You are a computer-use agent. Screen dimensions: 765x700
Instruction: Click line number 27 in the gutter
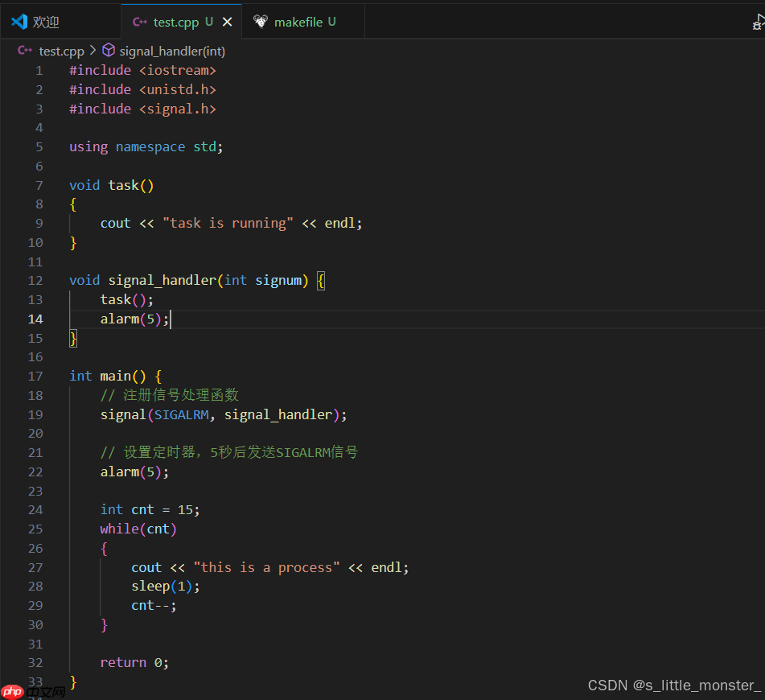35,568
